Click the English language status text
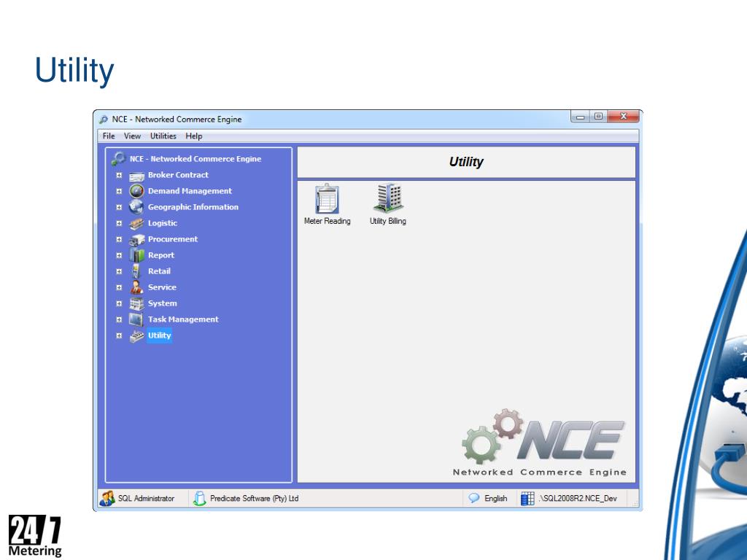The width and height of the screenshot is (747, 560). [x=496, y=499]
